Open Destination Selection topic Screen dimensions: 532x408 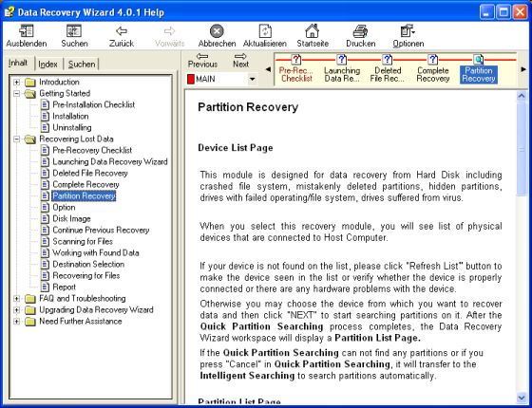click(x=88, y=265)
